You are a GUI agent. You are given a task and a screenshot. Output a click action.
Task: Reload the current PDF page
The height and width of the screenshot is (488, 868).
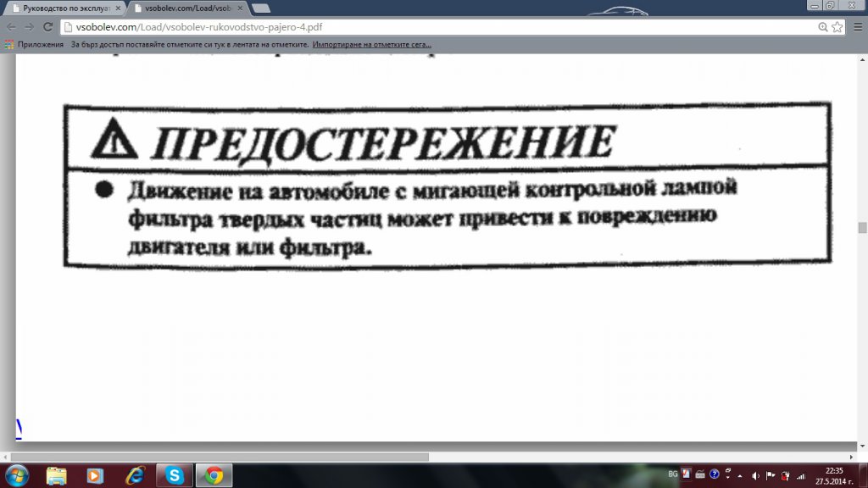tap(48, 27)
